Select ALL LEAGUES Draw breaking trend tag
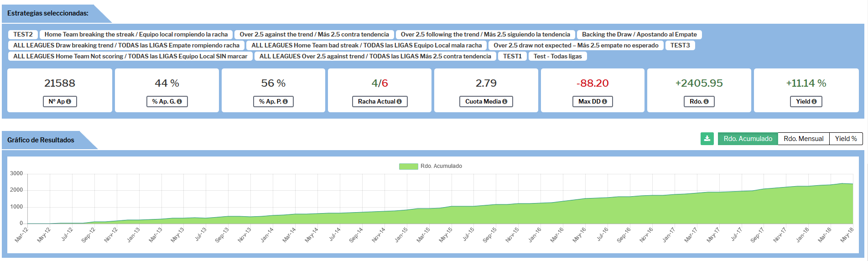The height and width of the screenshot is (261, 868). pyautogui.click(x=126, y=46)
